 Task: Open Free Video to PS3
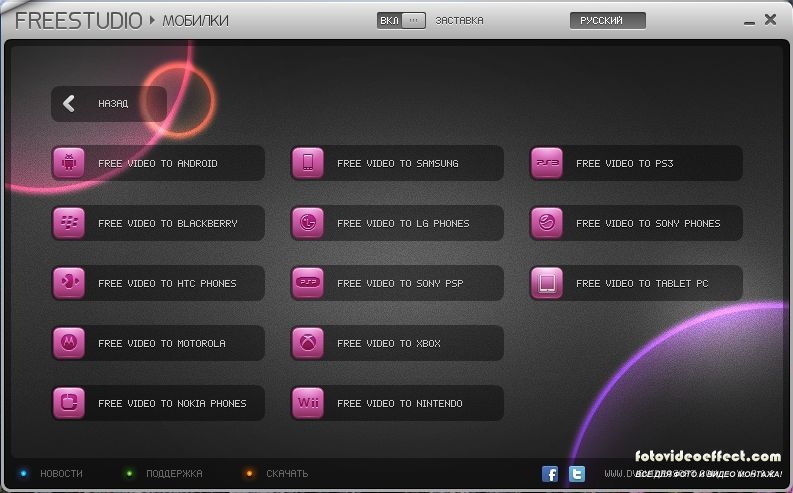[636, 163]
